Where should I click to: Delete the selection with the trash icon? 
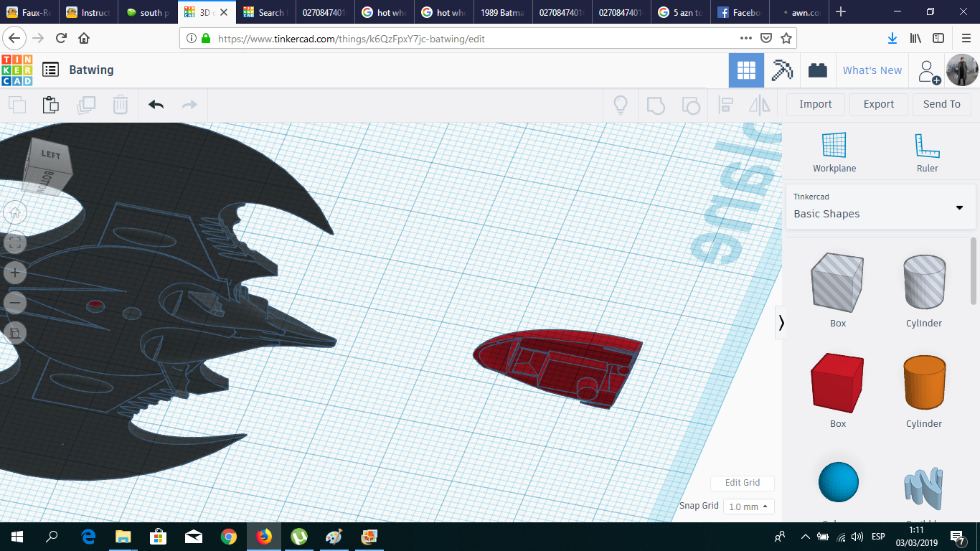pyautogui.click(x=121, y=105)
